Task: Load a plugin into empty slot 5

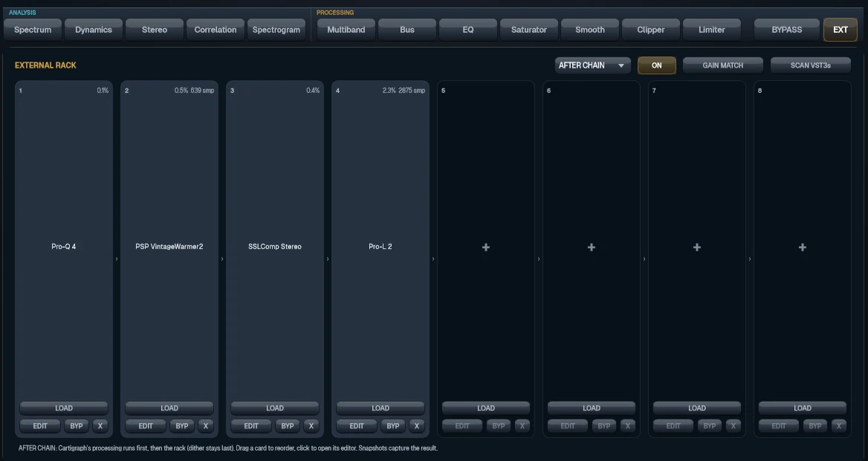Action: point(486,408)
